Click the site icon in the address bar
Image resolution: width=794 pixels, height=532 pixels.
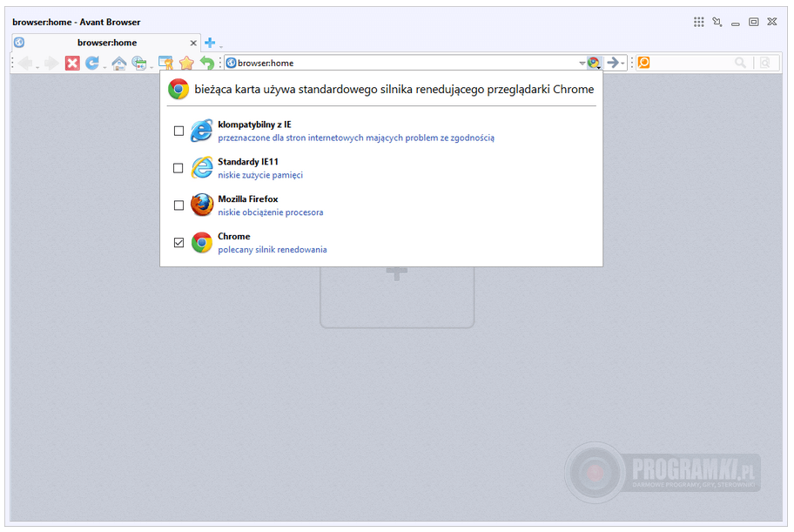[231, 63]
